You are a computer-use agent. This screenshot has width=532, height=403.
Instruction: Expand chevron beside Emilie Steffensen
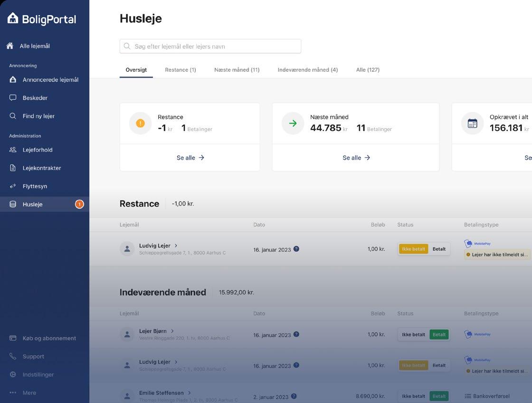(x=190, y=393)
